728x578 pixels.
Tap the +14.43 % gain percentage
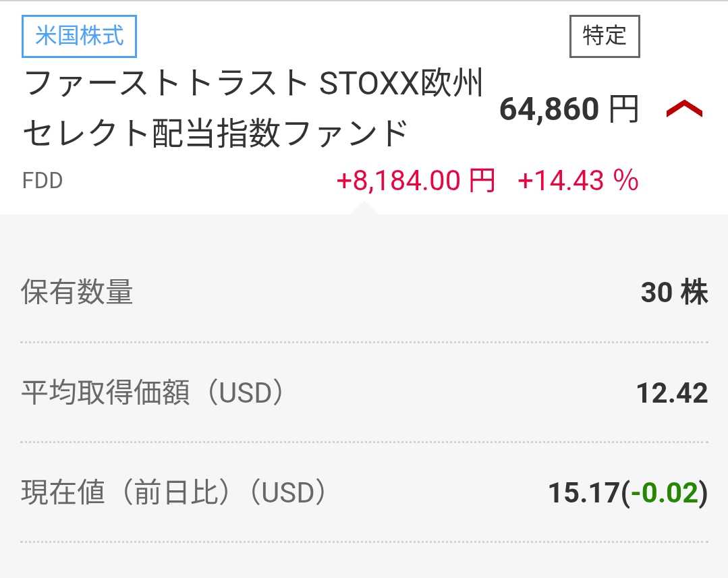(x=578, y=181)
